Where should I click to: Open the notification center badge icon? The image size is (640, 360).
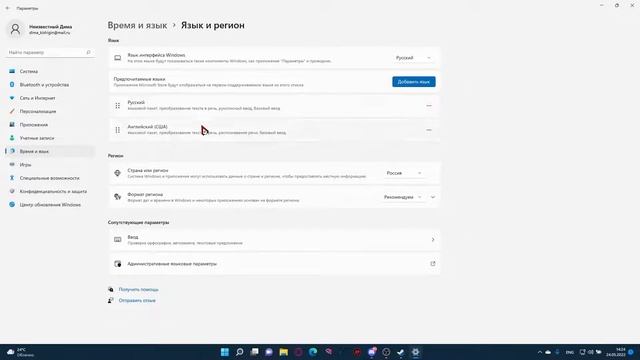[631, 352]
